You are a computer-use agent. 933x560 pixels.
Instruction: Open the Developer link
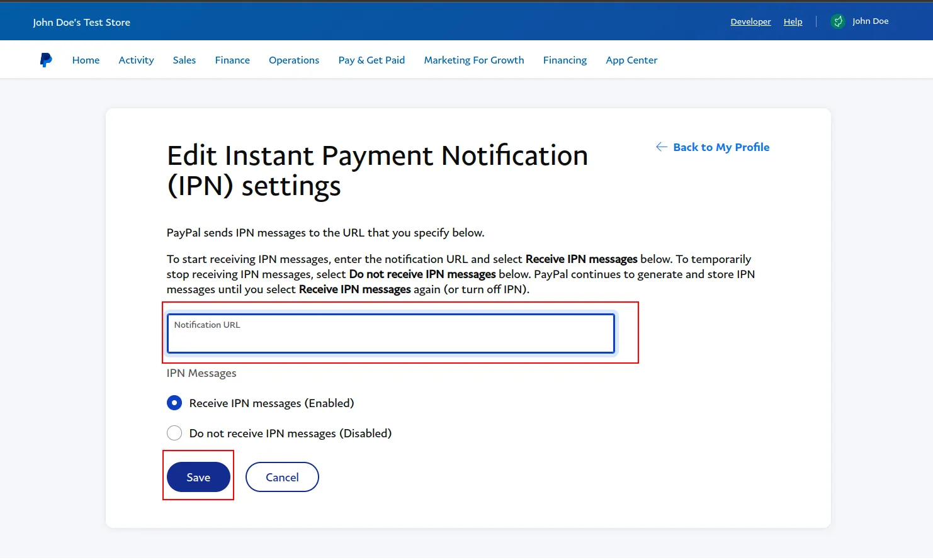pyautogui.click(x=750, y=21)
